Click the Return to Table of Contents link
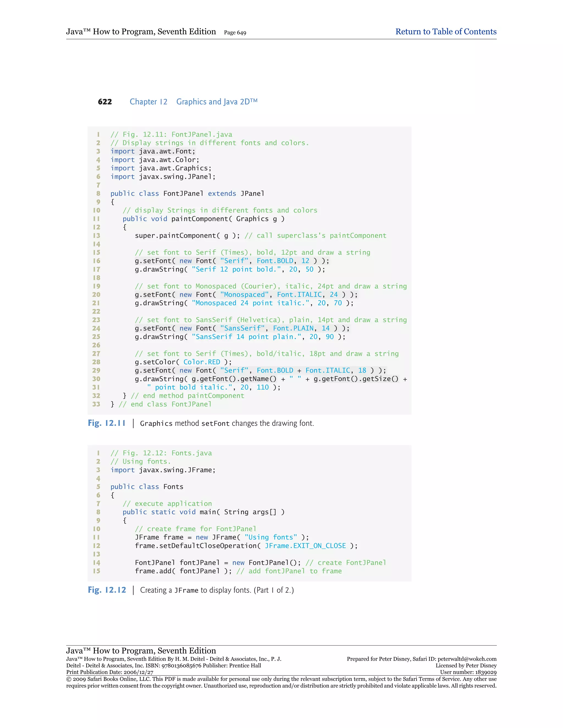Screen dimensions: 563x728 (x=446, y=32)
